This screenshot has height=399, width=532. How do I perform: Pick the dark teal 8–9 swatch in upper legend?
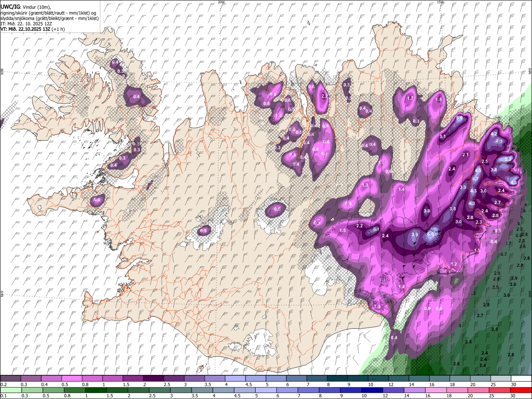coord(337,379)
